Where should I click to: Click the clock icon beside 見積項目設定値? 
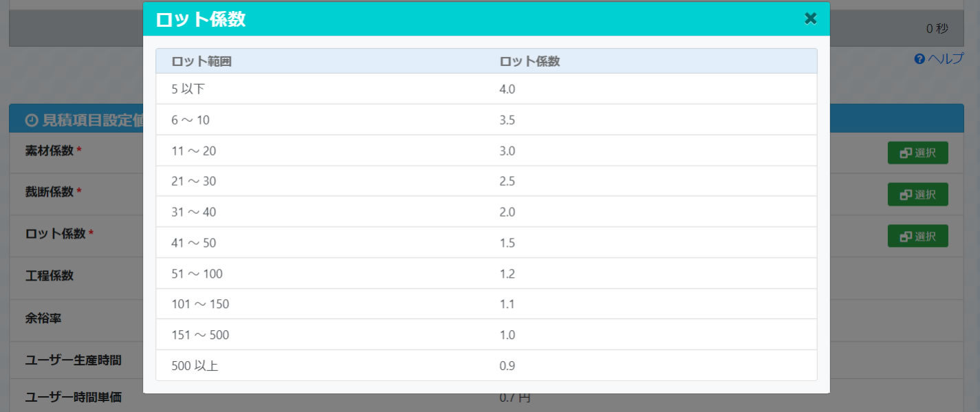(x=31, y=120)
